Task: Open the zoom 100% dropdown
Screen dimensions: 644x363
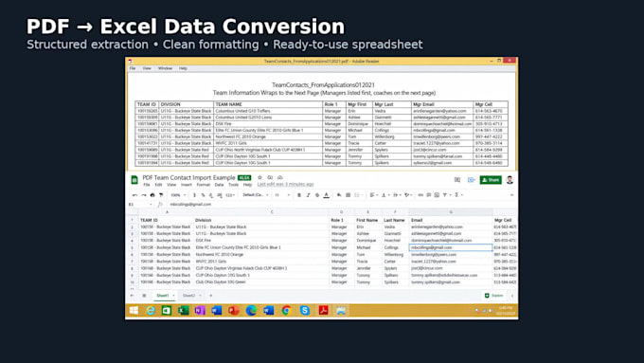Action: pos(178,195)
